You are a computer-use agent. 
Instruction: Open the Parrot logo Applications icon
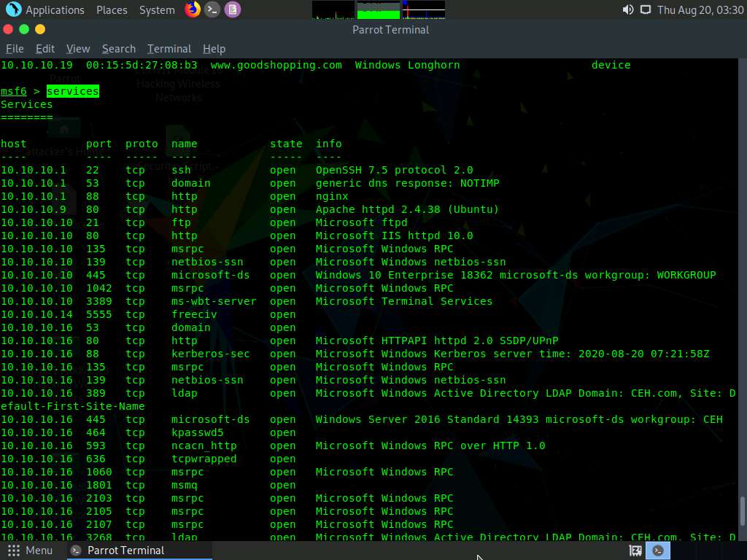(13, 9)
